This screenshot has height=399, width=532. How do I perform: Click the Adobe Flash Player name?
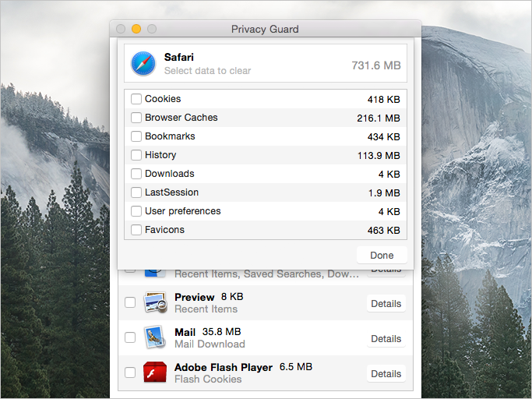coord(224,367)
